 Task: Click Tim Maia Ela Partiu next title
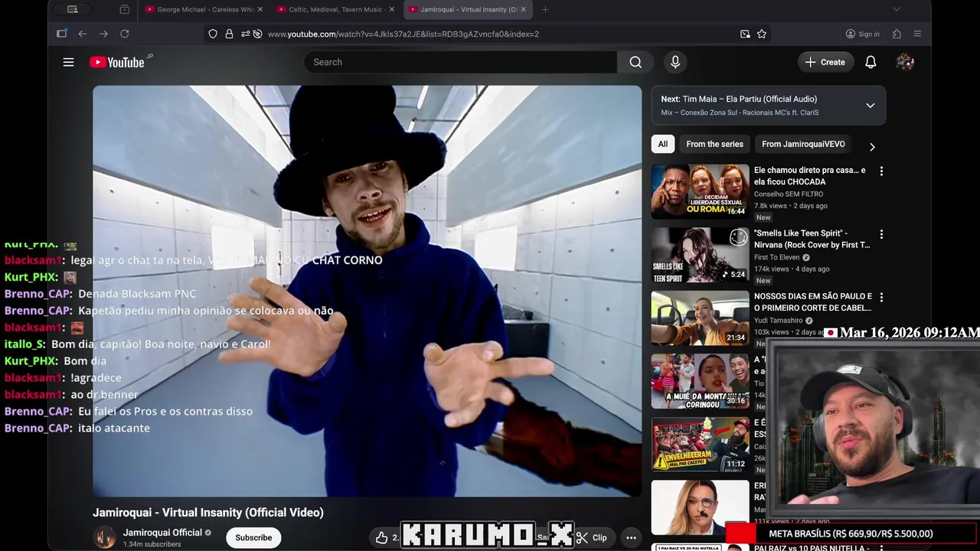click(x=750, y=99)
